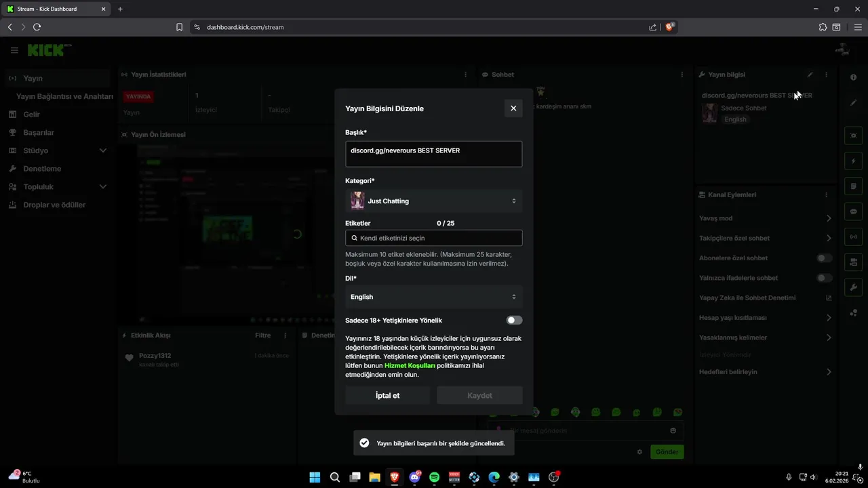
Task: Close the Yayın Bilgisini Düzenle dialog
Action: coord(513,108)
